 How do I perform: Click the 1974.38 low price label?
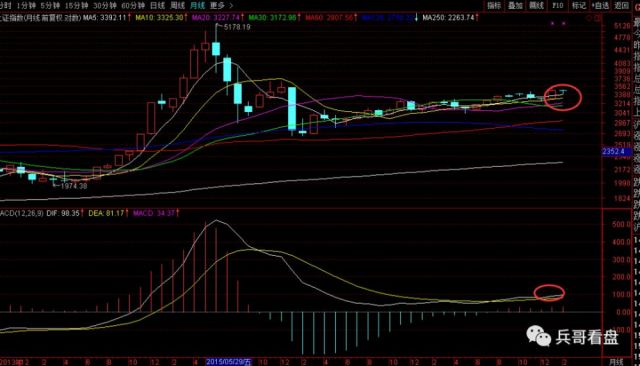tap(73, 186)
